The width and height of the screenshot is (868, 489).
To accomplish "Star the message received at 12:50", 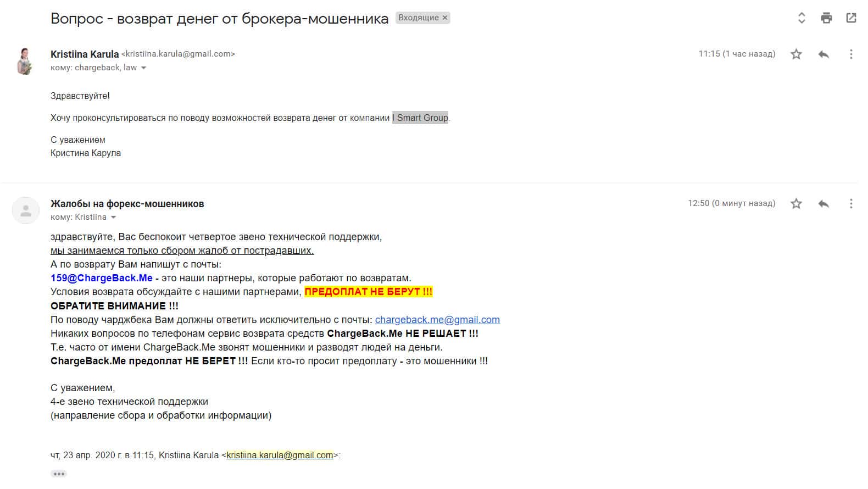I will point(796,204).
